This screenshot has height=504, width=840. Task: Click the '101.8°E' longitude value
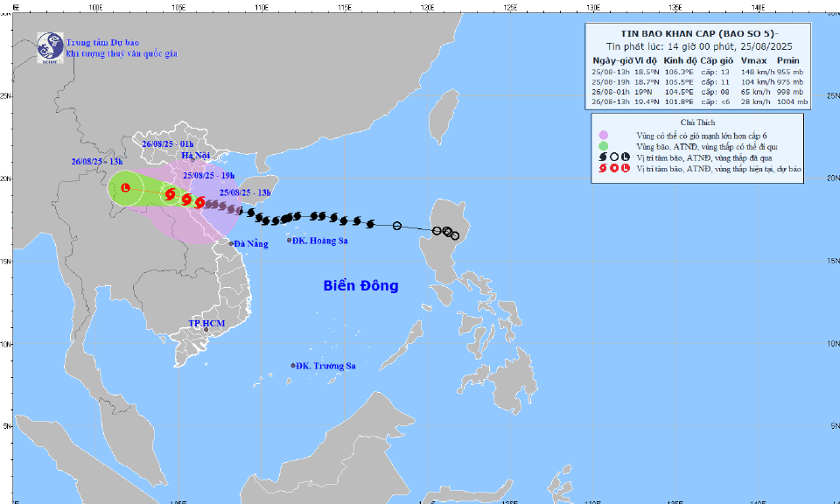click(x=679, y=101)
